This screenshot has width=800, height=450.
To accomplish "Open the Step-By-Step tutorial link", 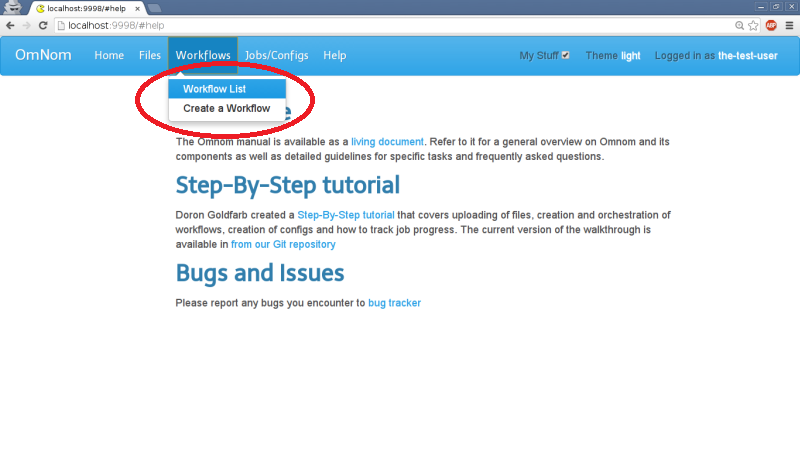I will point(346,215).
